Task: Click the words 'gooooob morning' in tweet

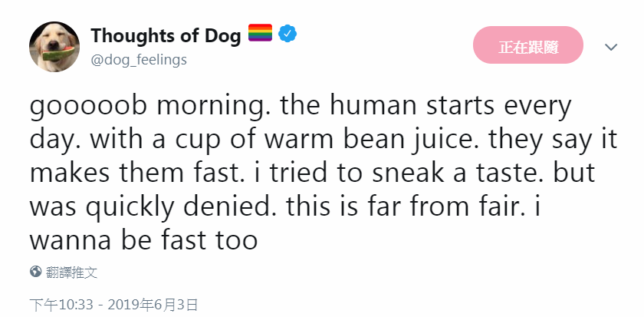Action: point(150,107)
